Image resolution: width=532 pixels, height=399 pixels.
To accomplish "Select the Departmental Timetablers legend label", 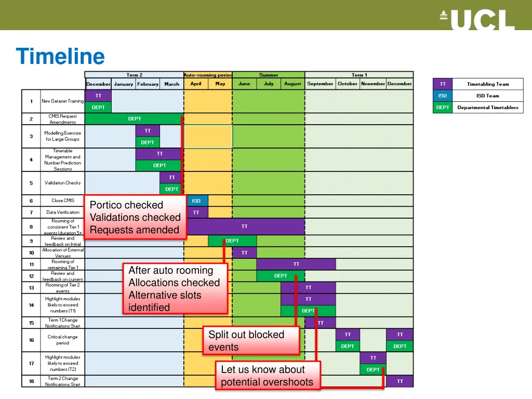I will 488,107.
